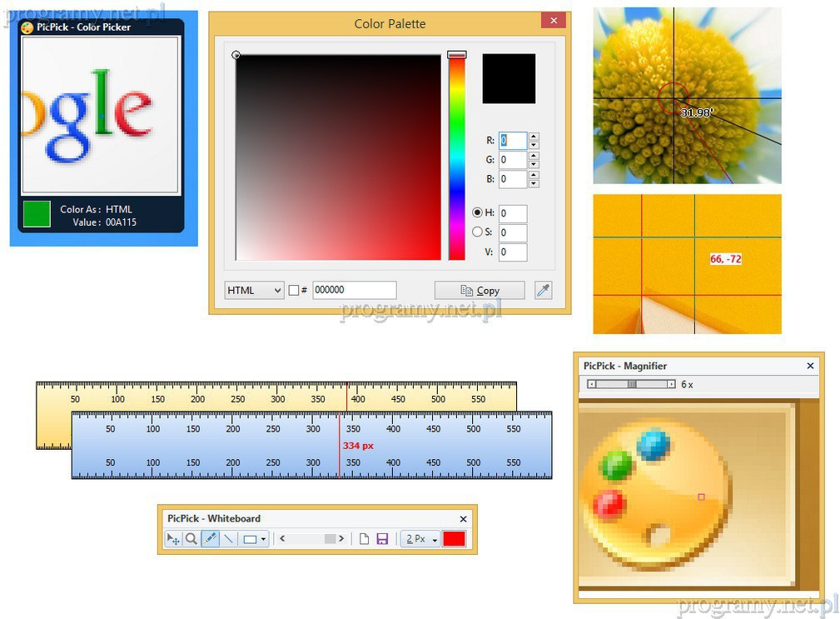Close the PicPick Magnifier window

(810, 366)
